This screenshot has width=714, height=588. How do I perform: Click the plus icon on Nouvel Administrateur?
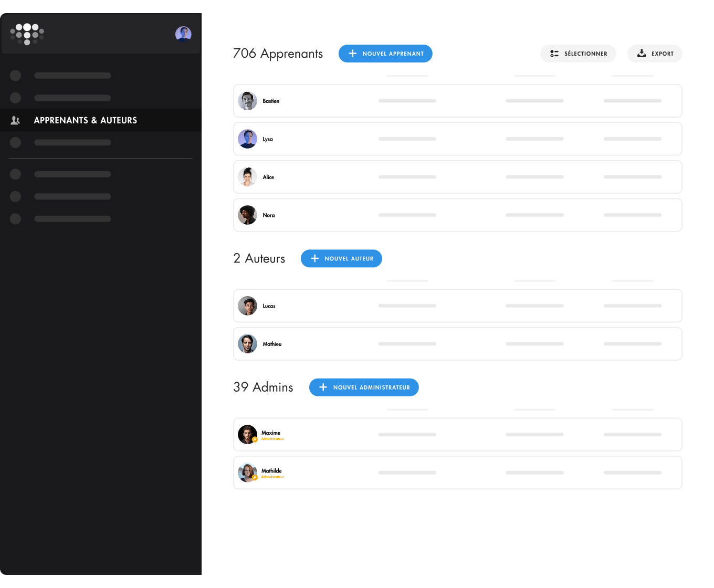tap(323, 387)
